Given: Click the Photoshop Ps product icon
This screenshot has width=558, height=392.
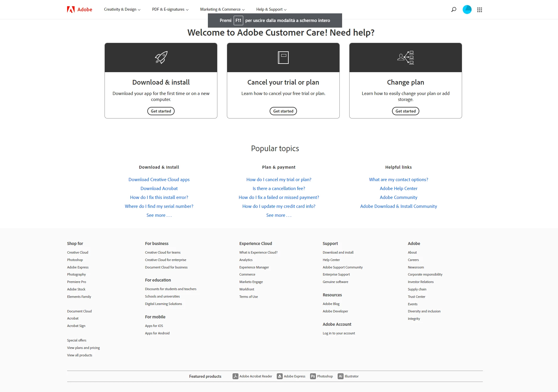Looking at the screenshot, I should 313,376.
